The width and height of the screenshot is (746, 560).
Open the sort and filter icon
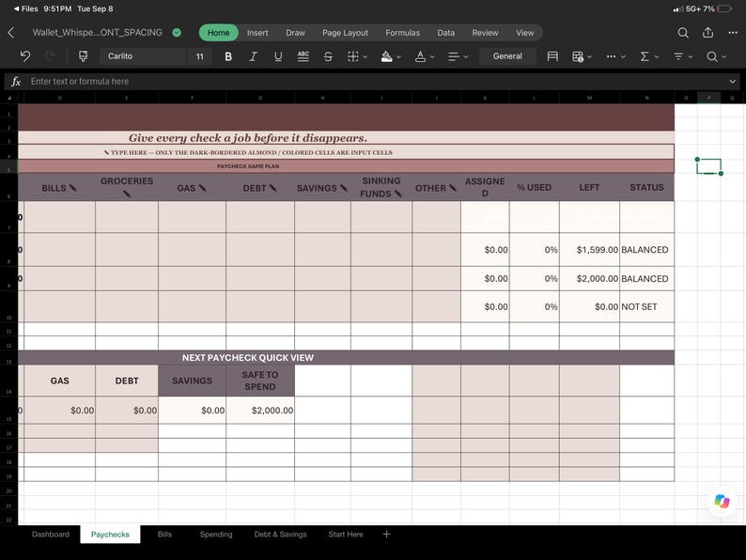point(678,56)
